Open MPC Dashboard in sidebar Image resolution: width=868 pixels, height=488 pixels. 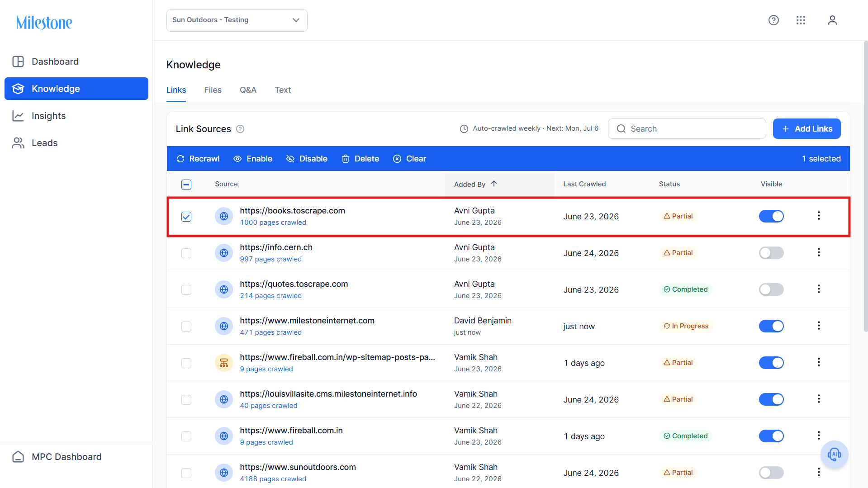(76, 457)
